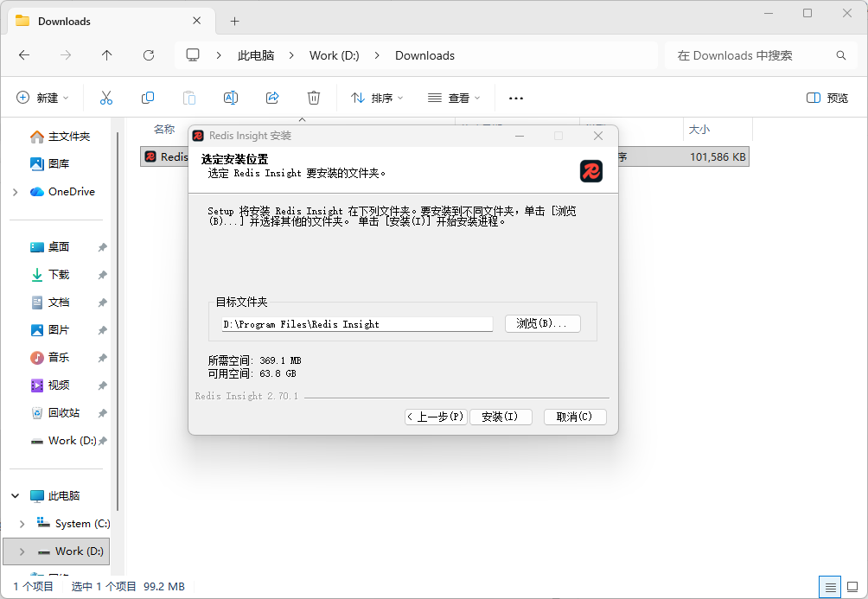The width and height of the screenshot is (868, 599).
Task: Open 下载 quick access folder
Action: click(50, 275)
